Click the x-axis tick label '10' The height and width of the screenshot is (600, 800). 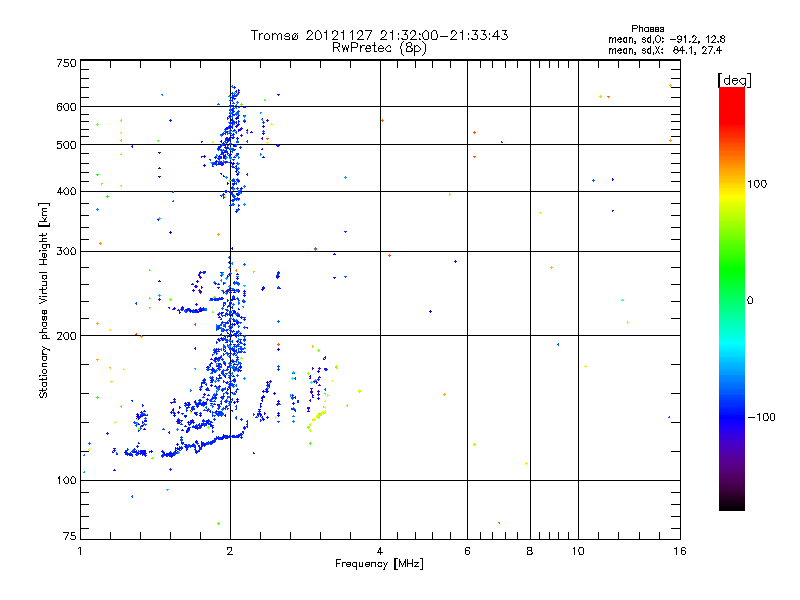tap(578, 551)
